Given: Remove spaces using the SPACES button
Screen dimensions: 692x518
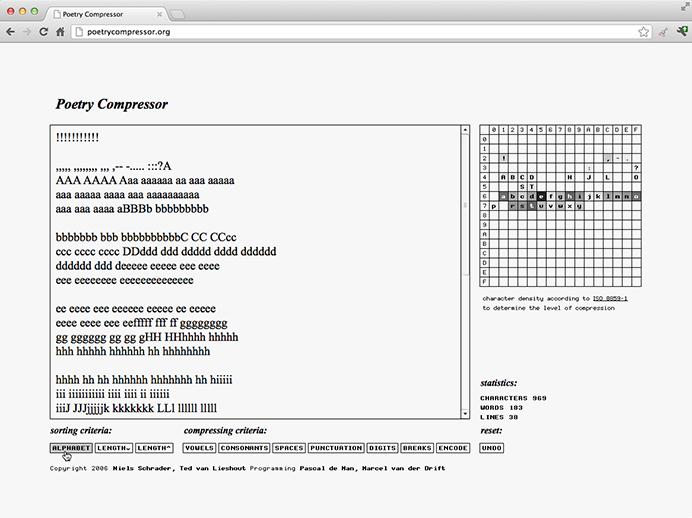Looking at the screenshot, I should [289, 448].
